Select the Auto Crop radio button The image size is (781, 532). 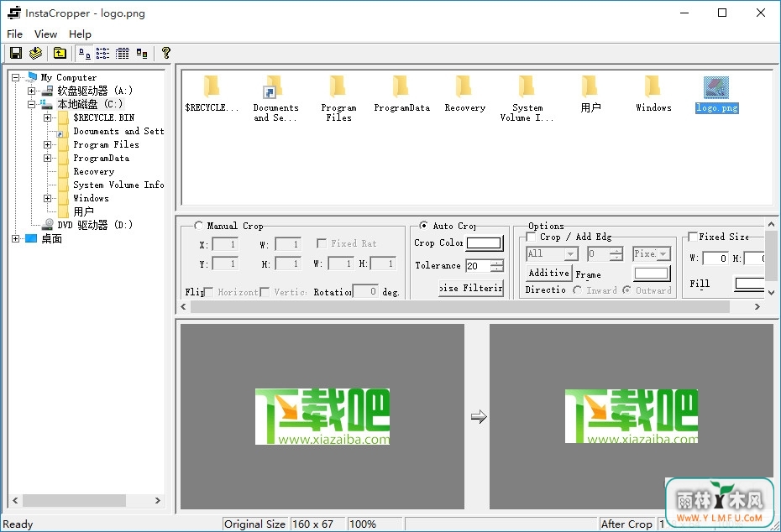point(423,226)
